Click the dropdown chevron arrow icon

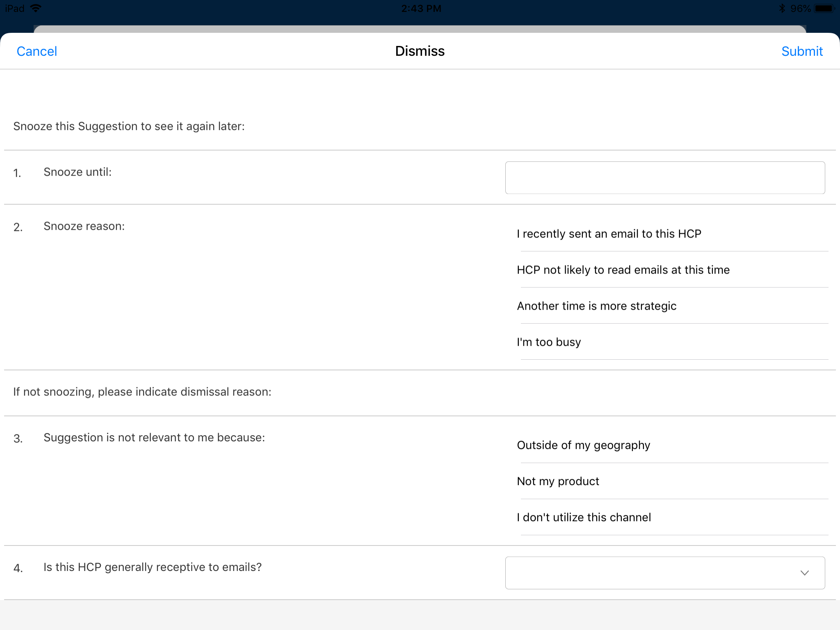pyautogui.click(x=804, y=573)
